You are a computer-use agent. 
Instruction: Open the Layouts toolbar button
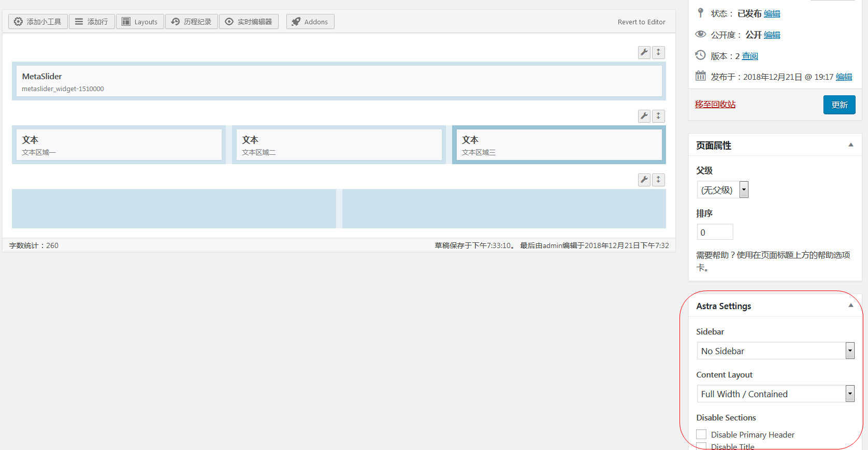click(140, 22)
